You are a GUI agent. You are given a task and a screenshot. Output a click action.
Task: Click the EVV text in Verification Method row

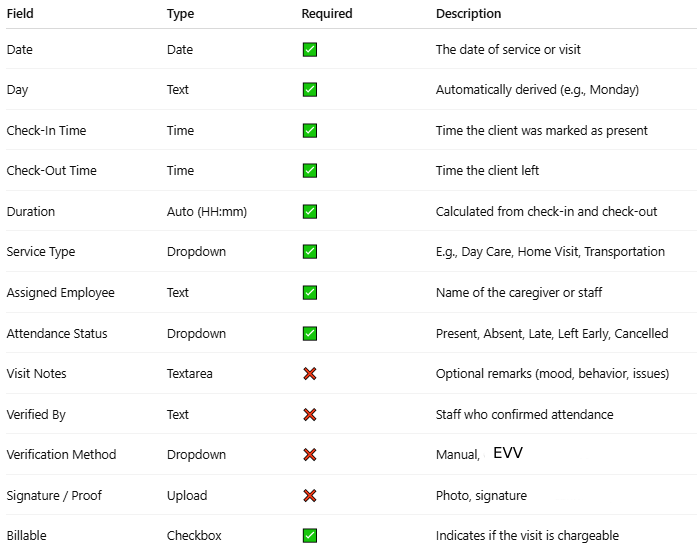coord(508,453)
